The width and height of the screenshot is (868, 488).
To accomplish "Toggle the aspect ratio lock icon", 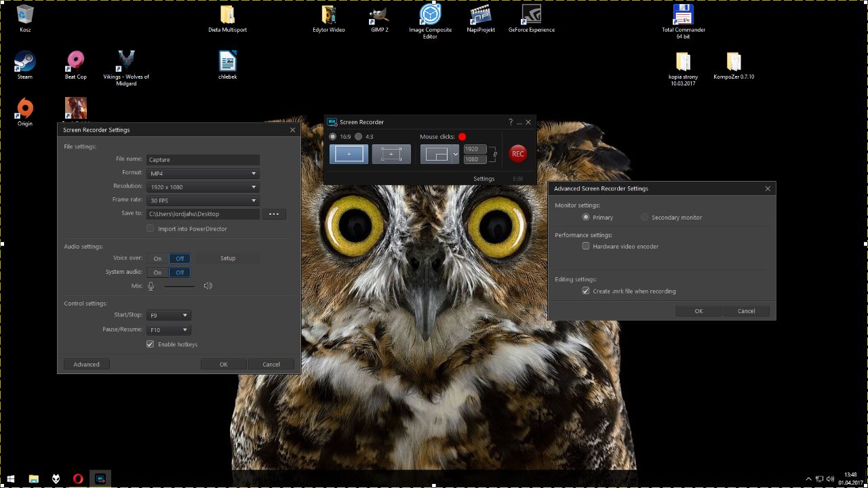I will [x=494, y=155].
